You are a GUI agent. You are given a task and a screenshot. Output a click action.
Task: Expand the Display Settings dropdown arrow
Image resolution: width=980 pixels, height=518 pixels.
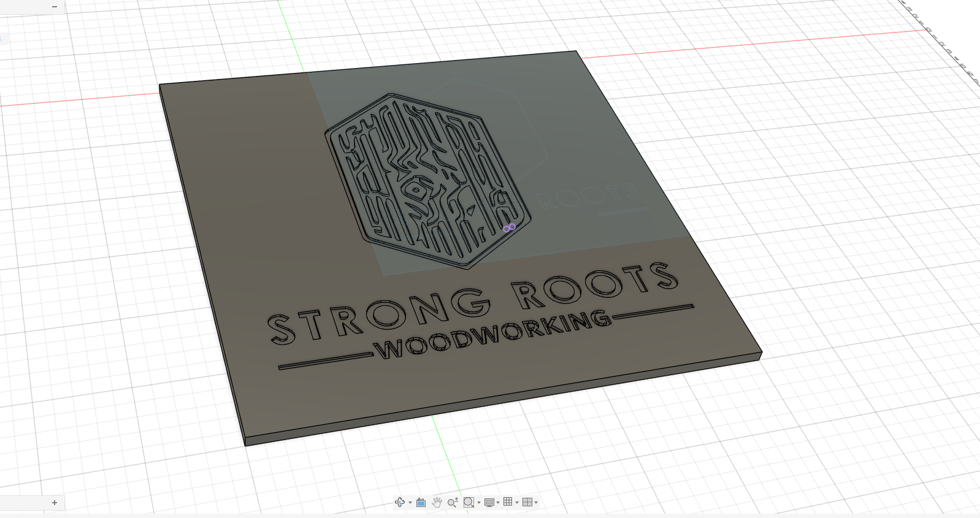point(498,503)
